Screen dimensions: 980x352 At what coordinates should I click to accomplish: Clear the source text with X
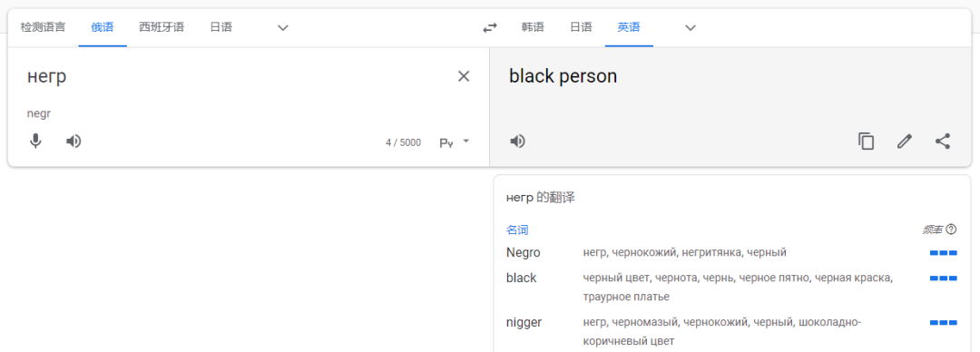(464, 76)
